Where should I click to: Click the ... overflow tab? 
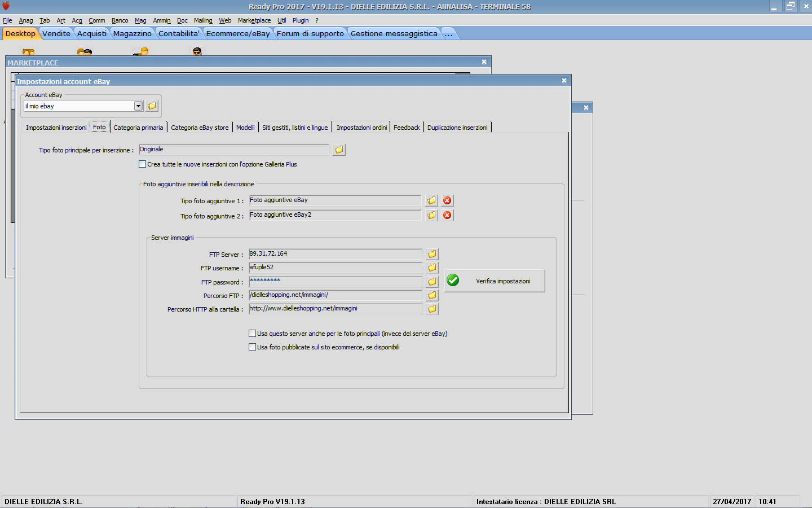[449, 33]
